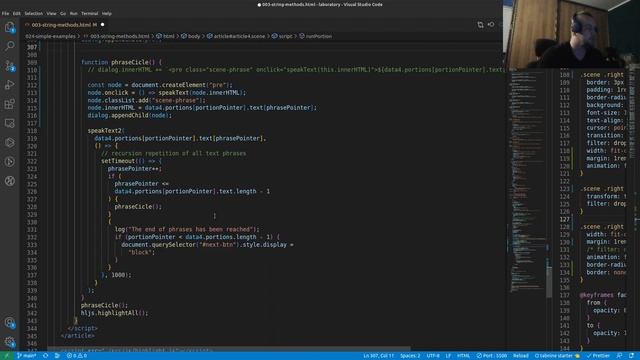Click 'phrasePointer++;' on line 323
This screenshot has height=360, width=640.
135,169
